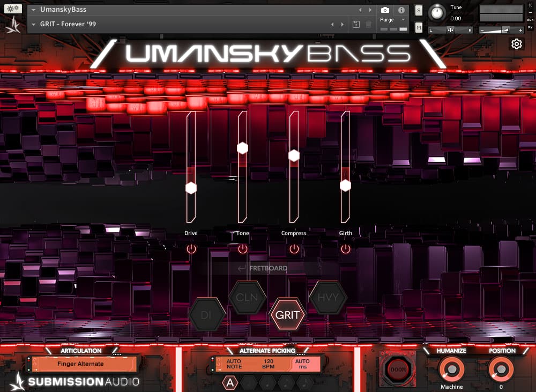Select the DI channel hexagon
The height and width of the screenshot is (392, 536).
tap(207, 312)
